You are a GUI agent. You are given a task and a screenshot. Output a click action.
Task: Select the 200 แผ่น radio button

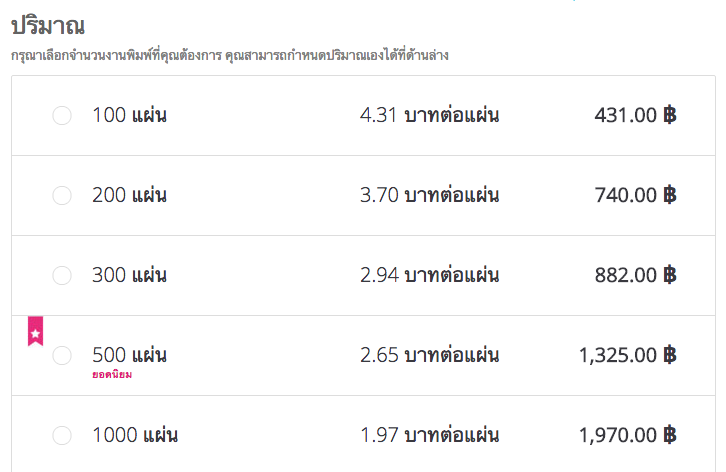[62, 196]
